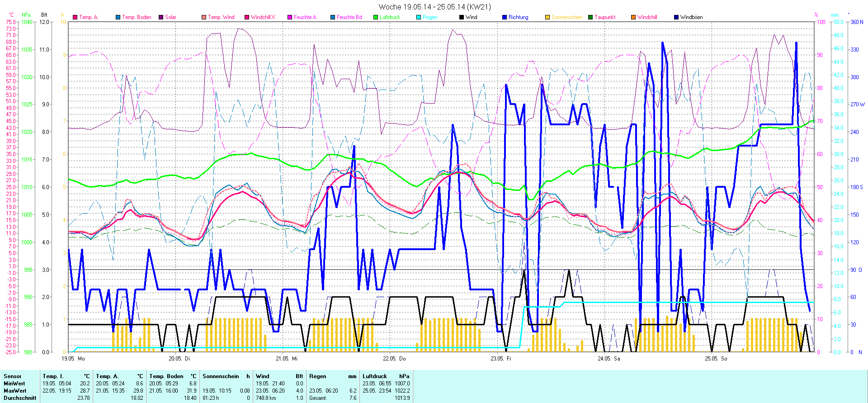Select the Windböen legend label
868x403 pixels.
(691, 17)
